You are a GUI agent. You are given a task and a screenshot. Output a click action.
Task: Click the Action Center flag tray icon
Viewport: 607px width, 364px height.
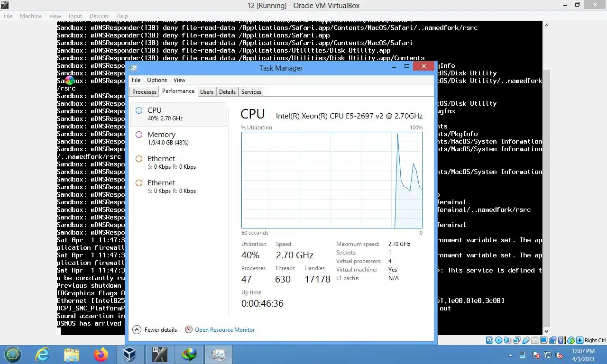tap(536, 355)
